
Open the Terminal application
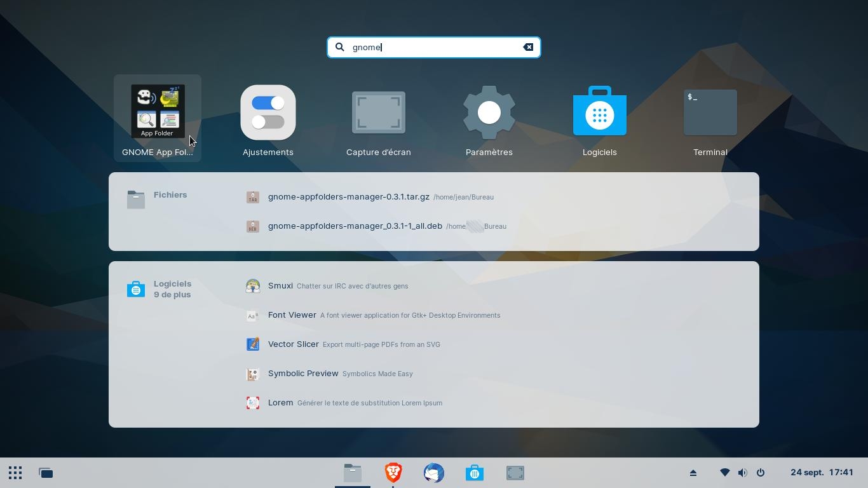coord(710,118)
